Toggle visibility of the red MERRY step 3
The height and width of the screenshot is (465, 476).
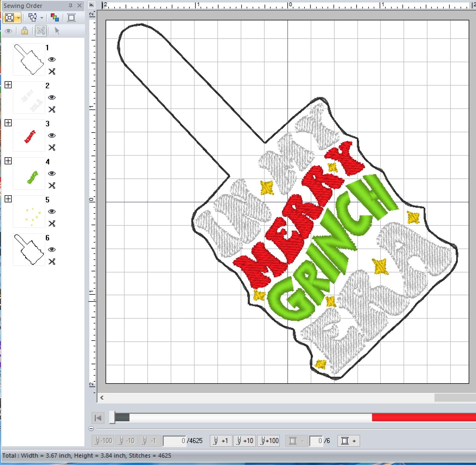[x=52, y=136]
